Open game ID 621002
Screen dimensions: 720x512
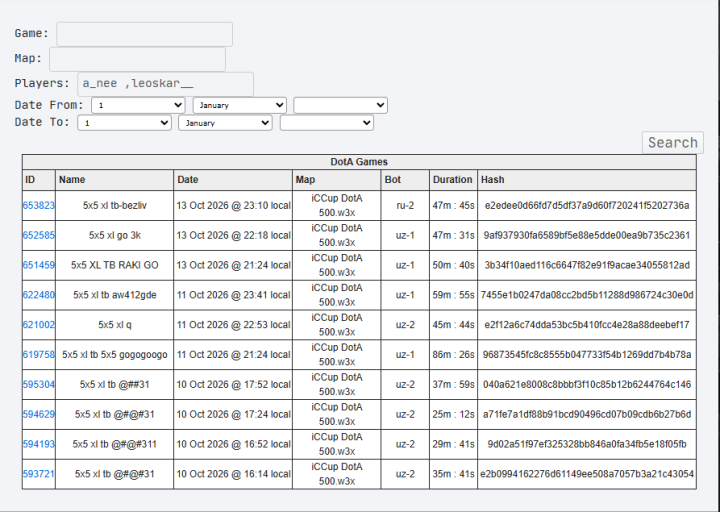[39, 325]
